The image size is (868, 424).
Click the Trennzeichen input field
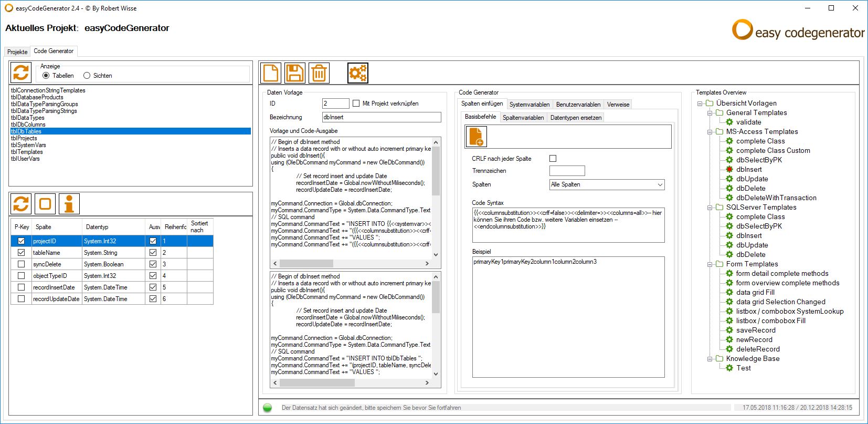(x=567, y=171)
